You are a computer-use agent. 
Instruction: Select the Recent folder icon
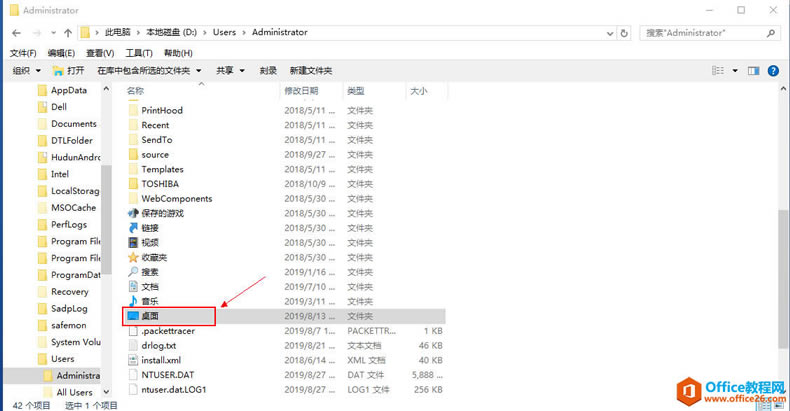[133, 125]
